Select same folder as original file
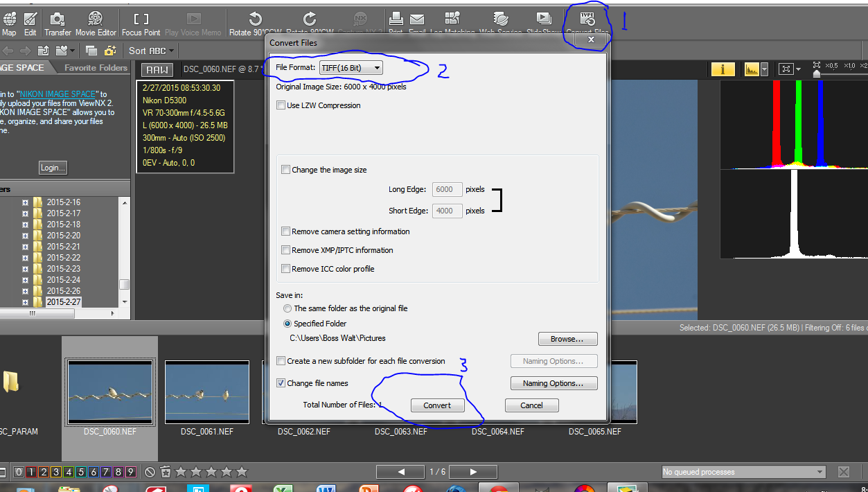Viewport: 868px width, 492px height. pos(287,308)
